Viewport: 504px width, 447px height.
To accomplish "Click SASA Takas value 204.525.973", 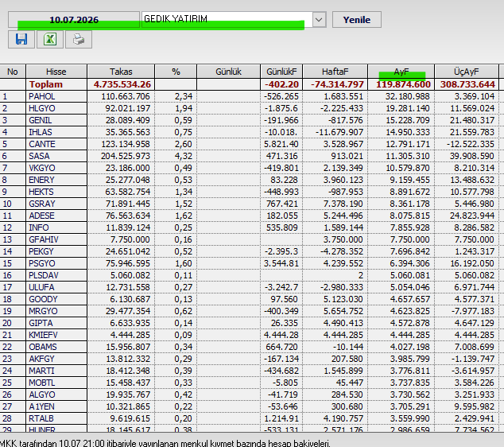I will 126,156.
